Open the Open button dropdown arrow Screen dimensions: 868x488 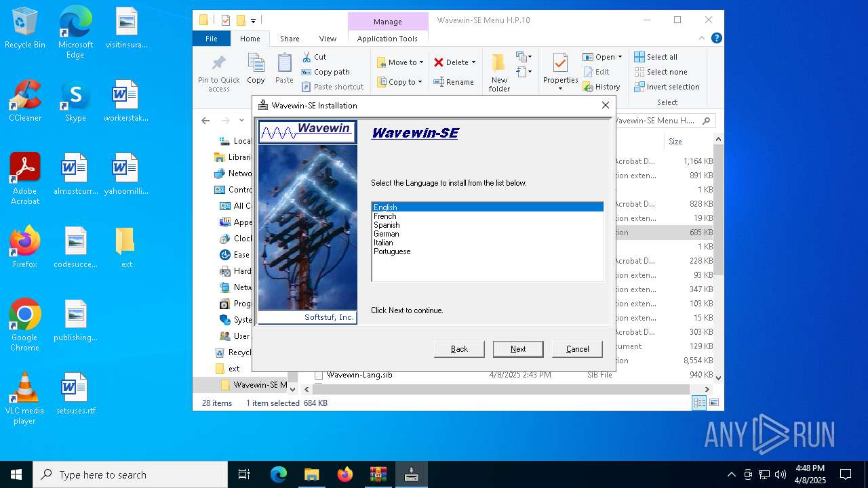click(620, 57)
